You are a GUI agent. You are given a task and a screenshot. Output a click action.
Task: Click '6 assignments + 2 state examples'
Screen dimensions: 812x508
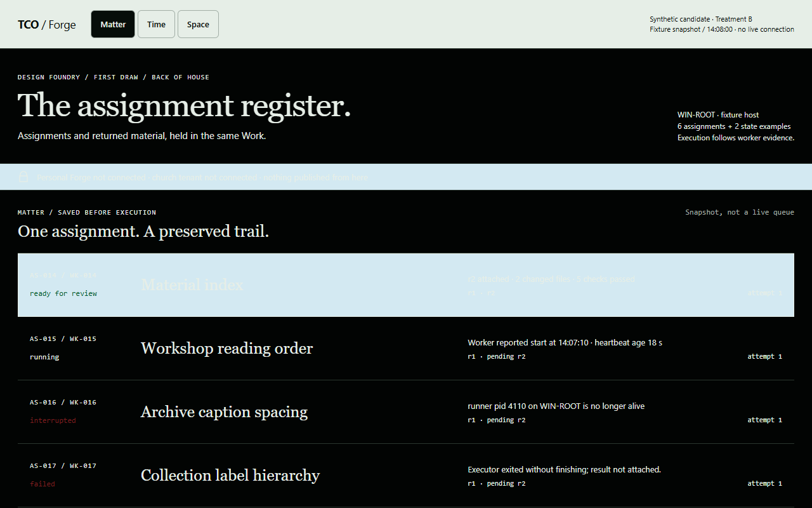coord(734,126)
